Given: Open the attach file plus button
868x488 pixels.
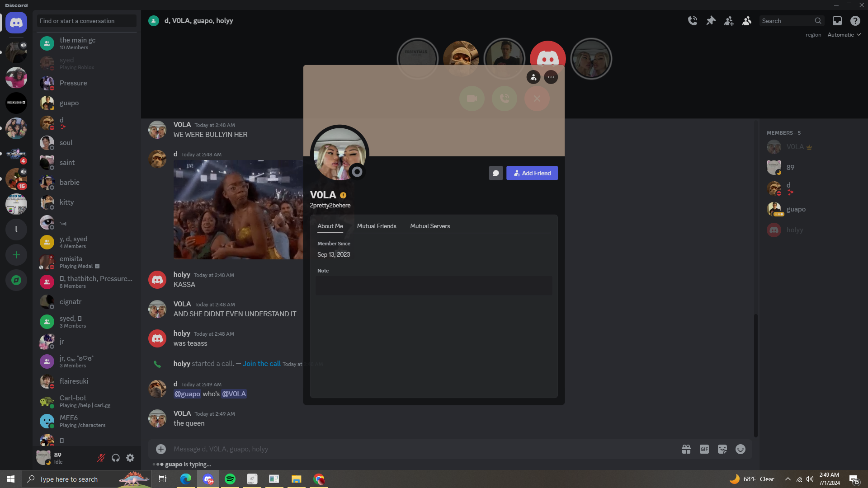Looking at the screenshot, I should 161,449.
